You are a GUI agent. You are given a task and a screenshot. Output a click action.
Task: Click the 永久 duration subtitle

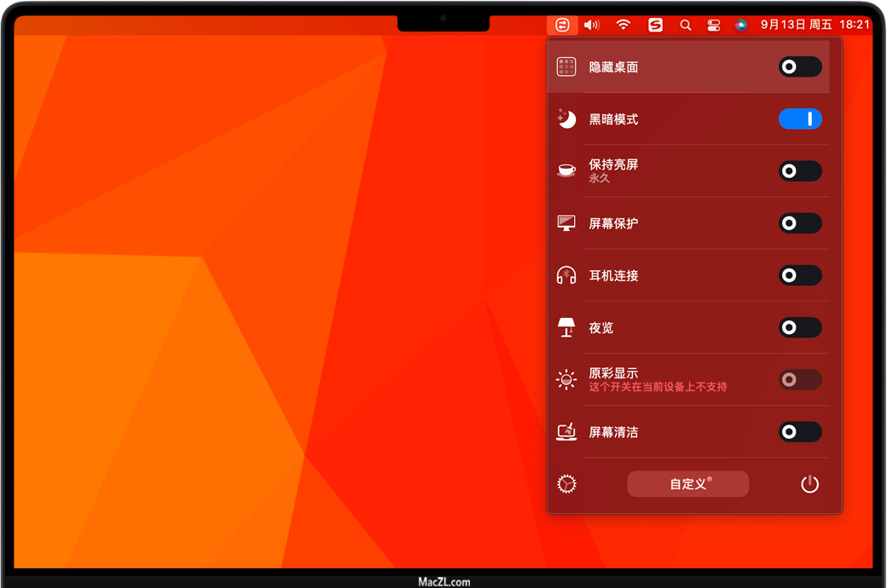599,178
